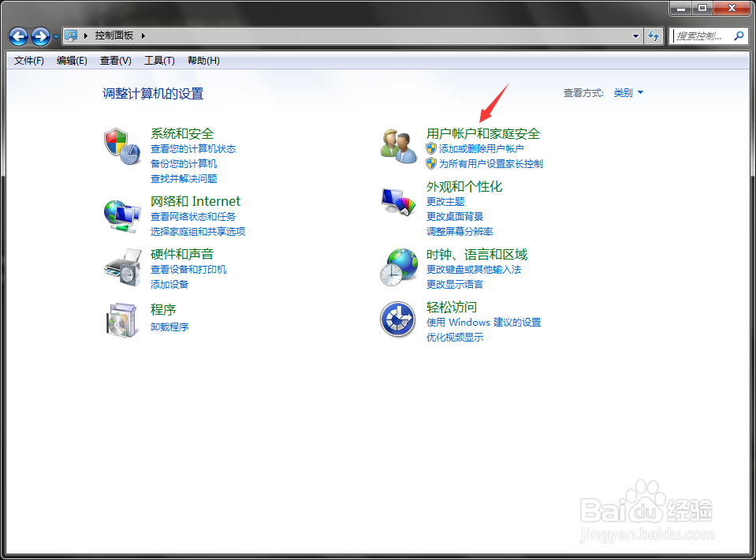756x560 pixels.
Task: Expand breadcrumb arrow before 控制面板
Action: click(86, 35)
